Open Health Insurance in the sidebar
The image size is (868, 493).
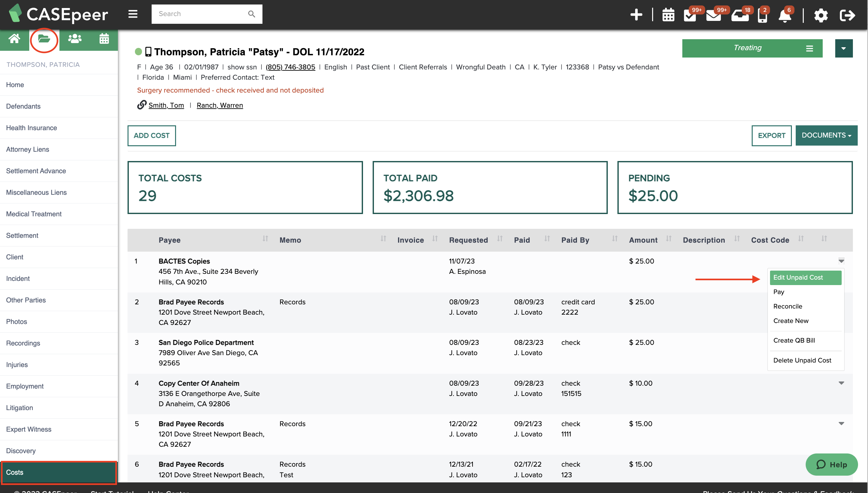(x=59, y=128)
